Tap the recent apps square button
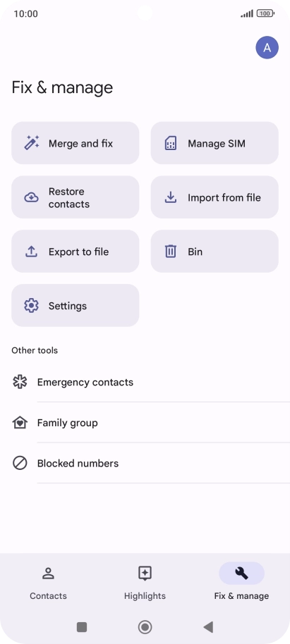290x644 pixels. (x=82, y=627)
